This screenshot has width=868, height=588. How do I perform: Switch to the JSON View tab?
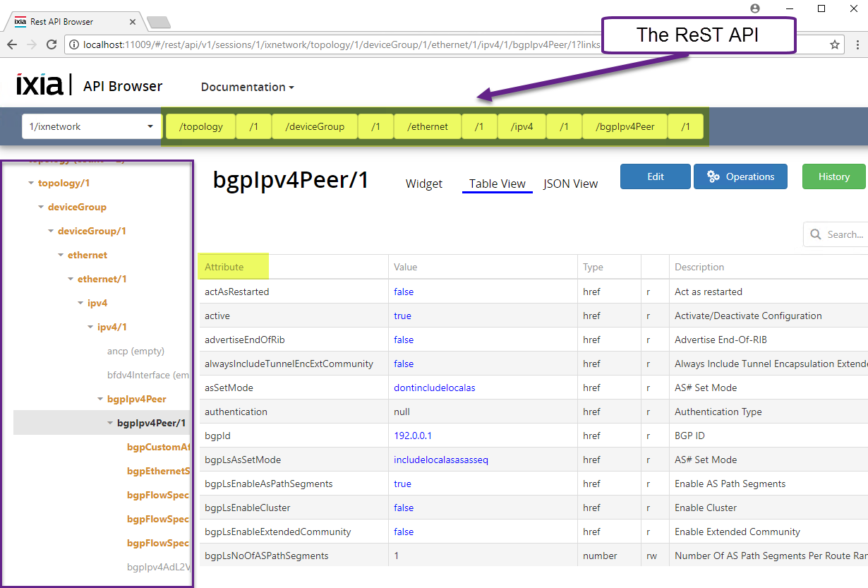570,184
